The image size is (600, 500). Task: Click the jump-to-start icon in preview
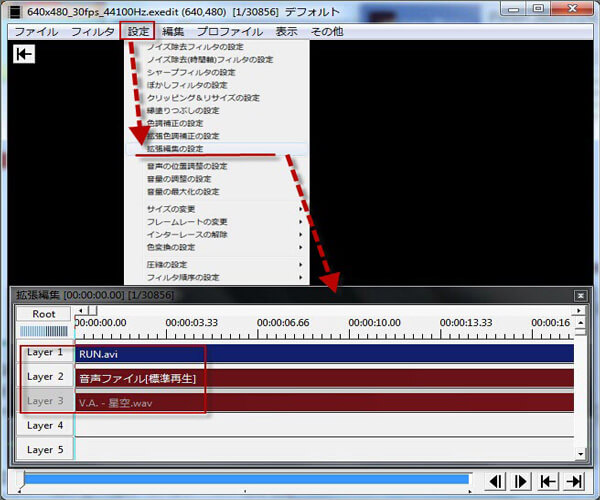pos(24,54)
